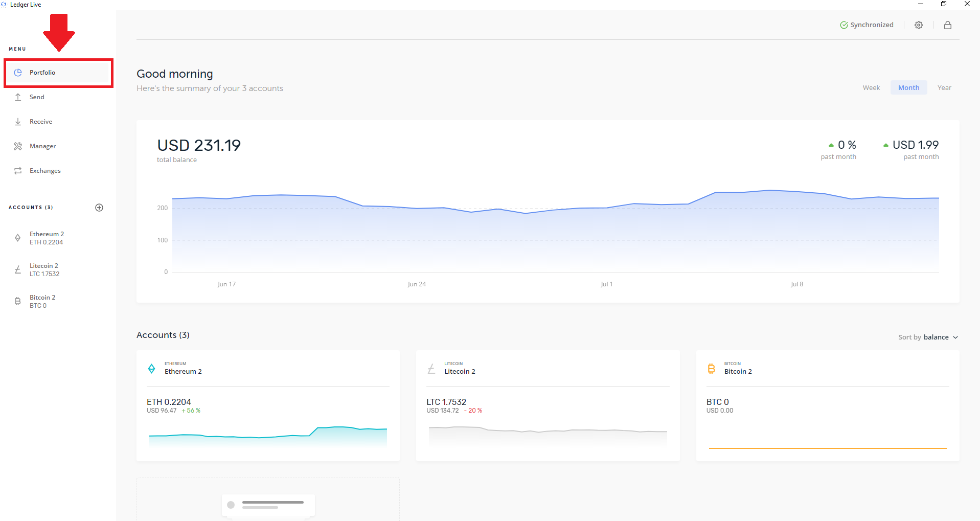Image resolution: width=980 pixels, height=521 pixels.
Task: Click the Exchanges swap arrows icon
Action: click(x=18, y=171)
